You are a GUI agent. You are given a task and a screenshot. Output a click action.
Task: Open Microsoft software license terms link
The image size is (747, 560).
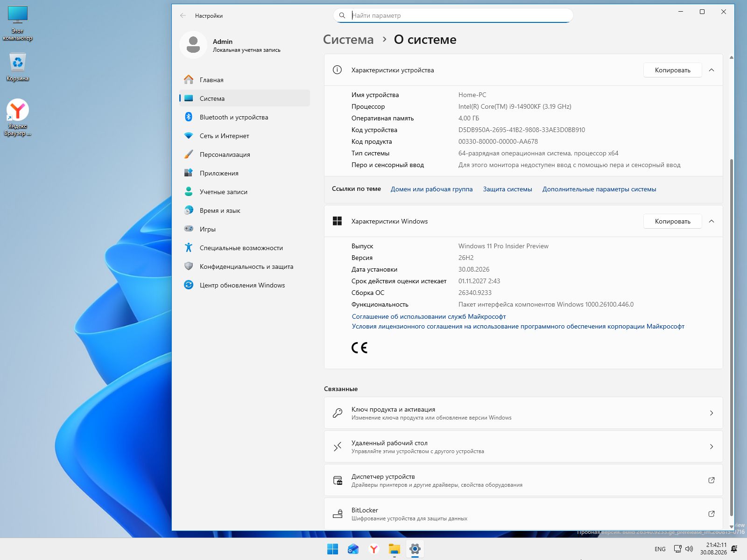coord(518,326)
